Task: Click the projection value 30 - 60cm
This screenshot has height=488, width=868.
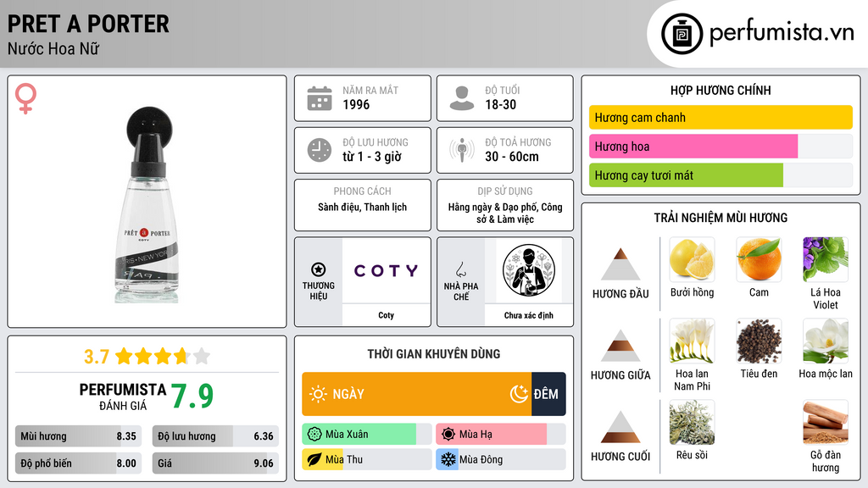Action: pyautogui.click(x=511, y=157)
